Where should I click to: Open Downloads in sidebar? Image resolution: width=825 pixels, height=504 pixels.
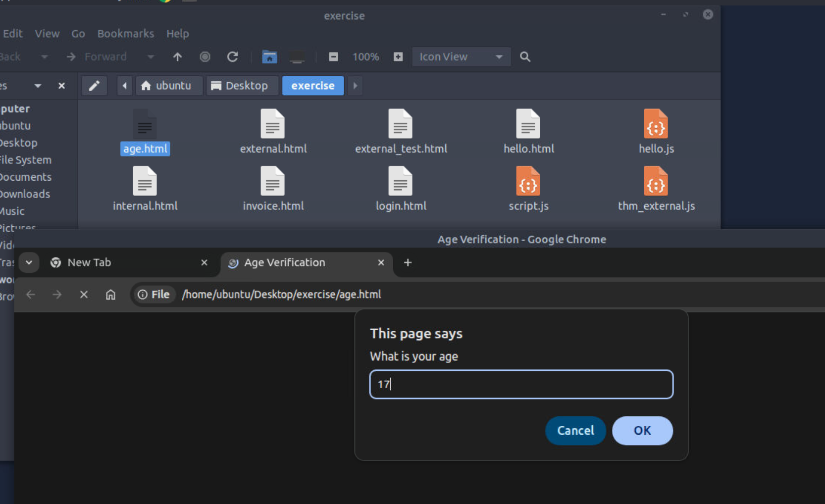pyautogui.click(x=25, y=194)
